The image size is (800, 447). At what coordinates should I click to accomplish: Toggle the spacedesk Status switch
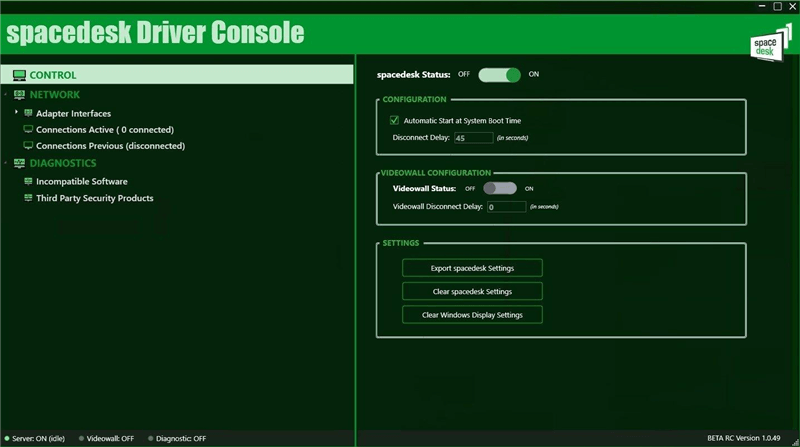(499, 75)
